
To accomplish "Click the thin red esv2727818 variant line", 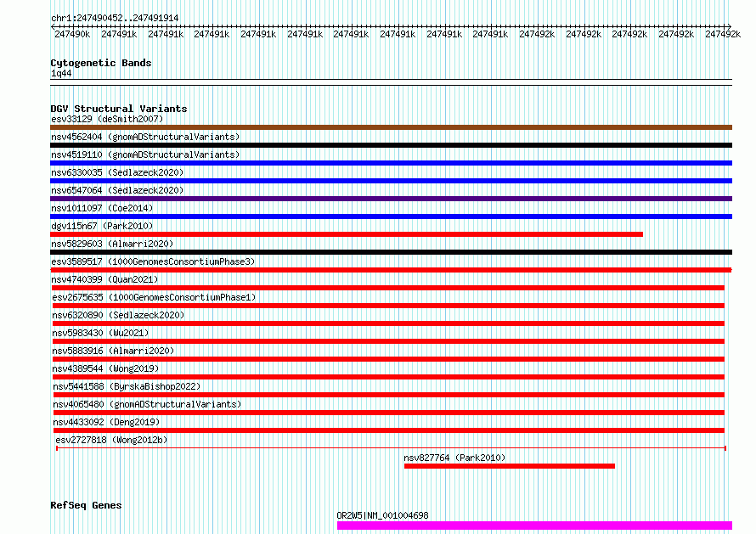I will (x=391, y=448).
